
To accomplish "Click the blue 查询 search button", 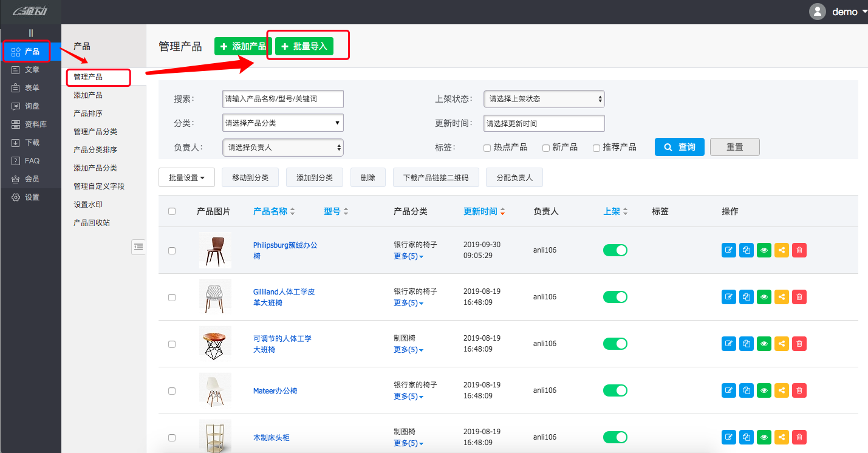I will [x=679, y=146].
